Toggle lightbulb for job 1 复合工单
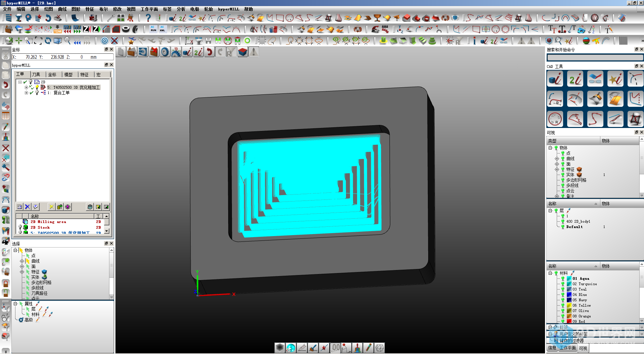Viewport: 644px width, 354px height. point(37,93)
